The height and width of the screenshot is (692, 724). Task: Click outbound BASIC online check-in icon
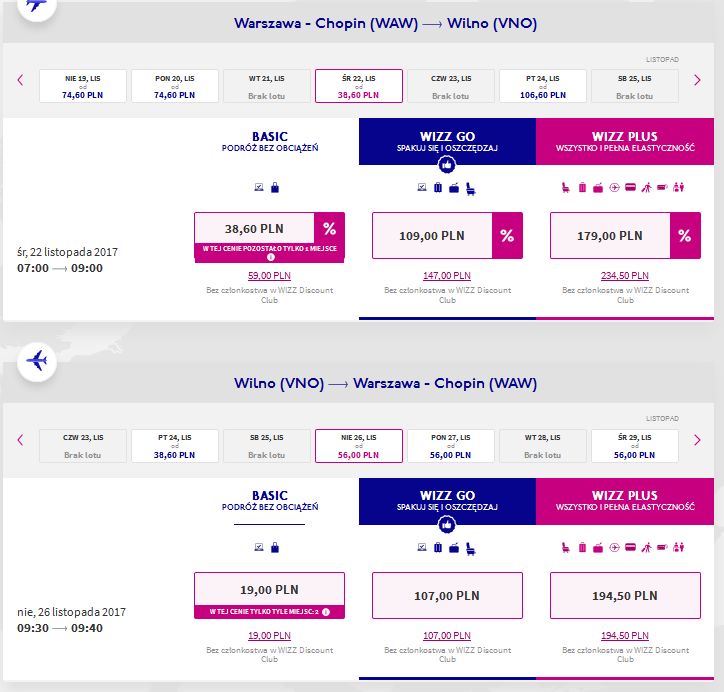pyautogui.click(x=259, y=187)
